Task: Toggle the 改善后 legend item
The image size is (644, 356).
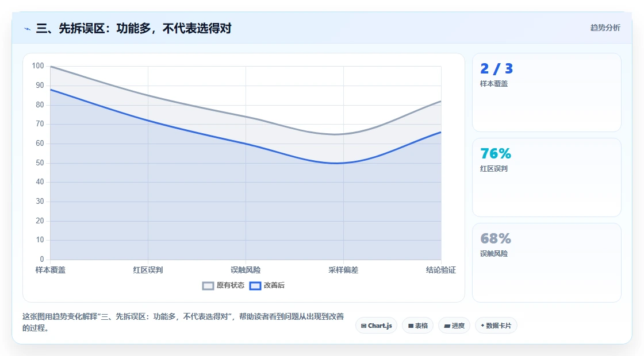Action: [267, 285]
